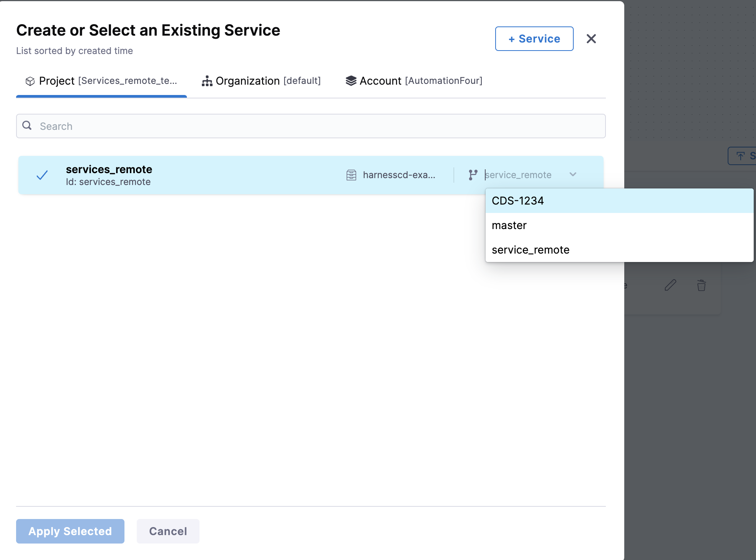Click the Account layers icon
Viewport: 756px width, 560px height.
(x=351, y=81)
